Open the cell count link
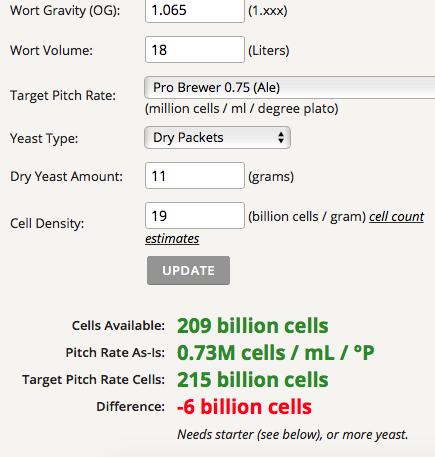Screen dimensions: 435x457 (396, 217)
